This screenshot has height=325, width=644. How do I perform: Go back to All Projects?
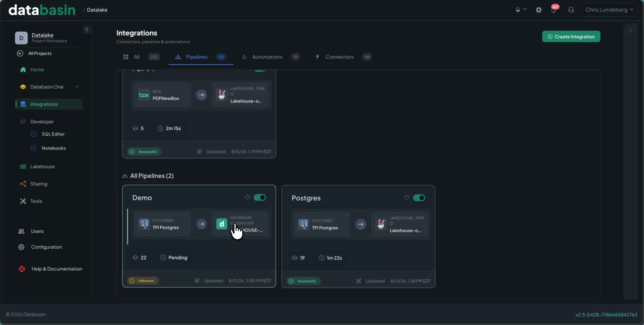[x=34, y=53]
